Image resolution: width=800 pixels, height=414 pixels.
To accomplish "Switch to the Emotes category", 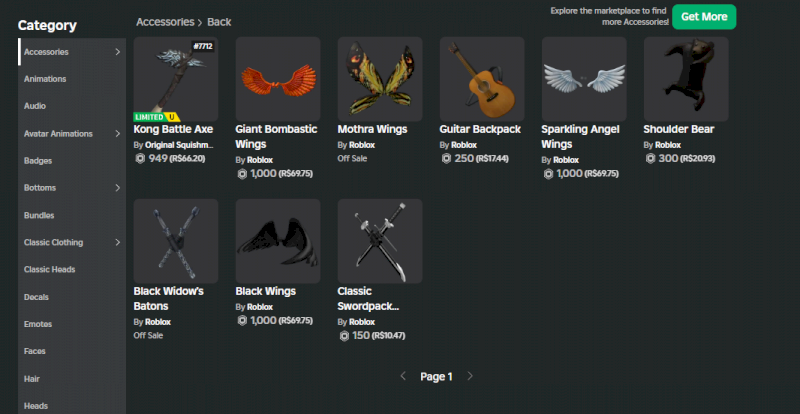I will click(x=38, y=324).
